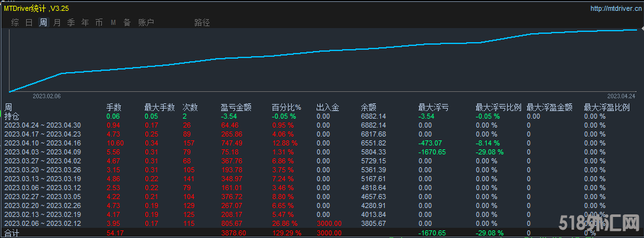Click the balance value 6817.68
Viewport: 644px width, 238px height.
tap(373, 134)
